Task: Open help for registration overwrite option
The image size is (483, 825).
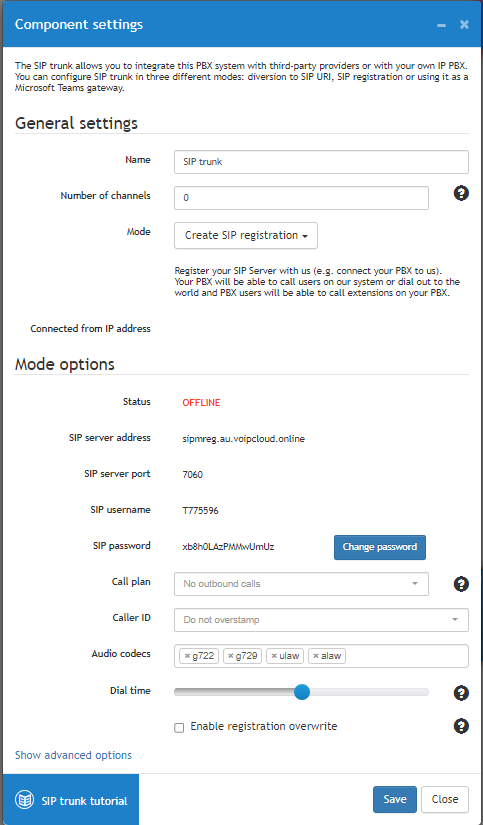Action: click(461, 727)
